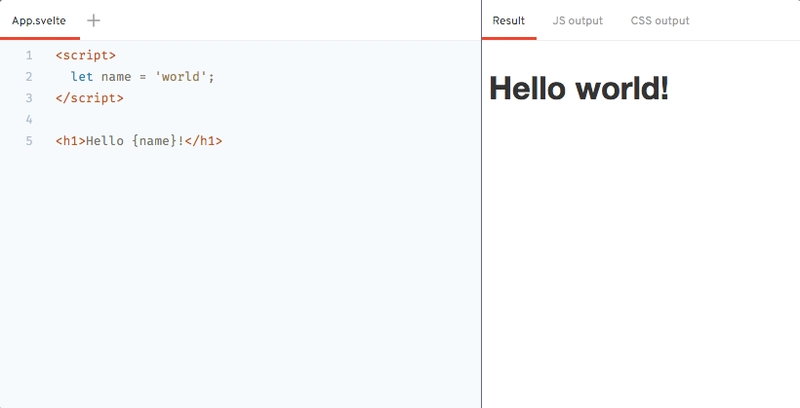The width and height of the screenshot is (800, 408).
Task: Select the App.svelte file tab
Action: pyautogui.click(x=39, y=20)
